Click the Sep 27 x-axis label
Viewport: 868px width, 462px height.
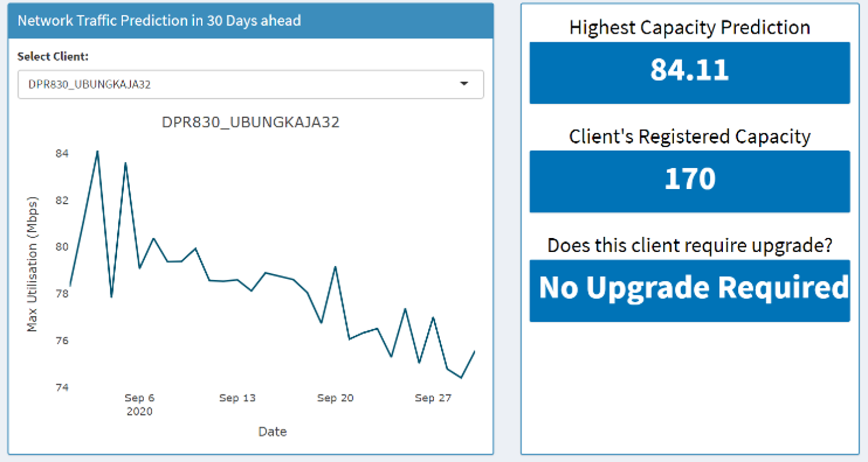click(x=433, y=398)
